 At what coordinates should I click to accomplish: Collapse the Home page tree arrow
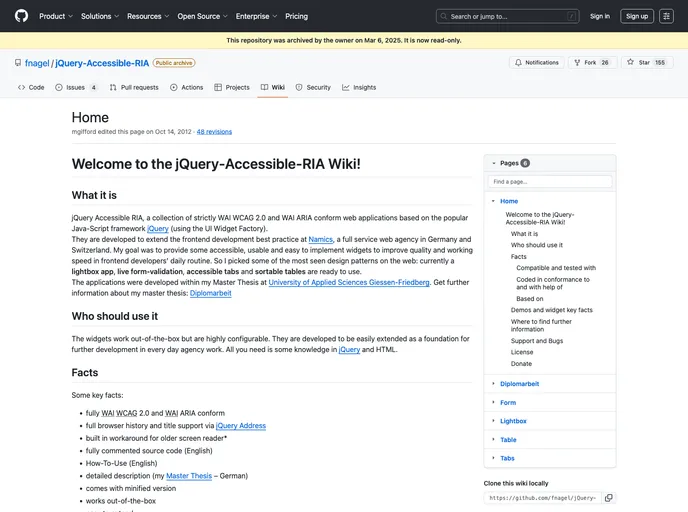point(493,201)
